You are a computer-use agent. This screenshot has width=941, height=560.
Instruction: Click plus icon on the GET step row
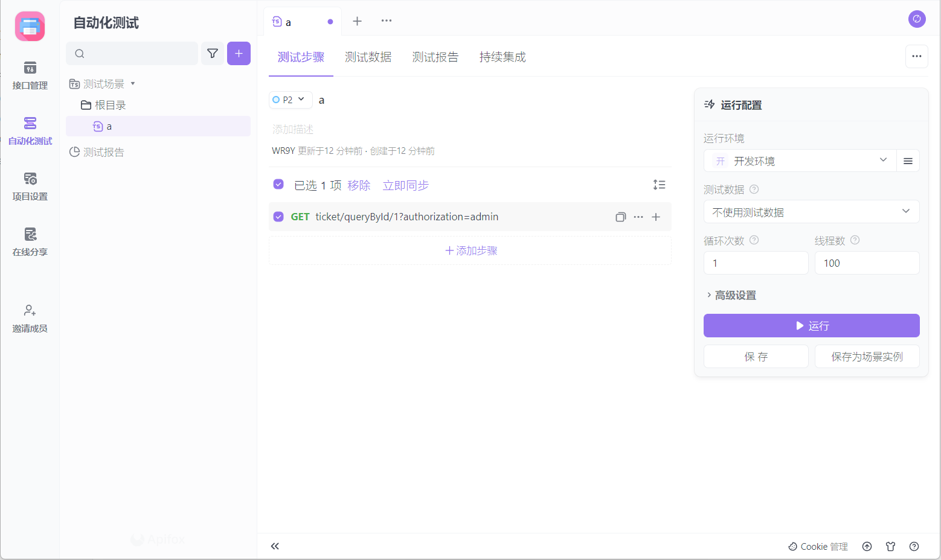pos(656,217)
